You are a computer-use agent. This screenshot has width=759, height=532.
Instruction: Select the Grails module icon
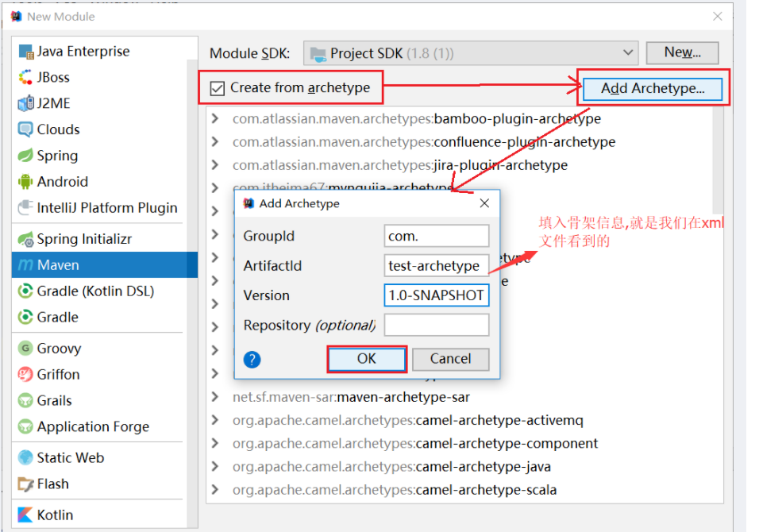point(25,400)
